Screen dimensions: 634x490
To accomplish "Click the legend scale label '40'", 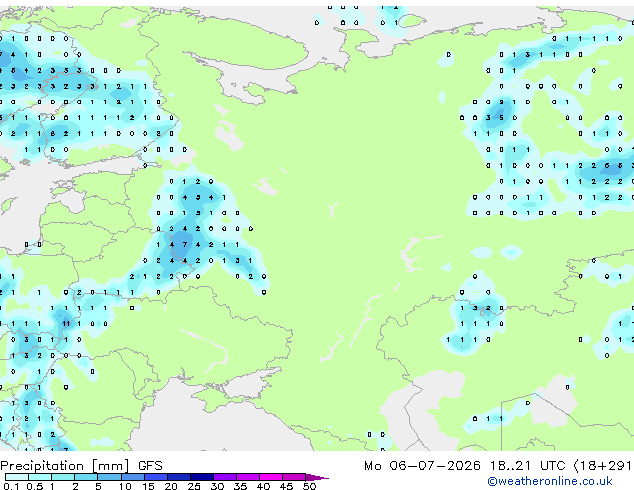I will [x=263, y=486].
